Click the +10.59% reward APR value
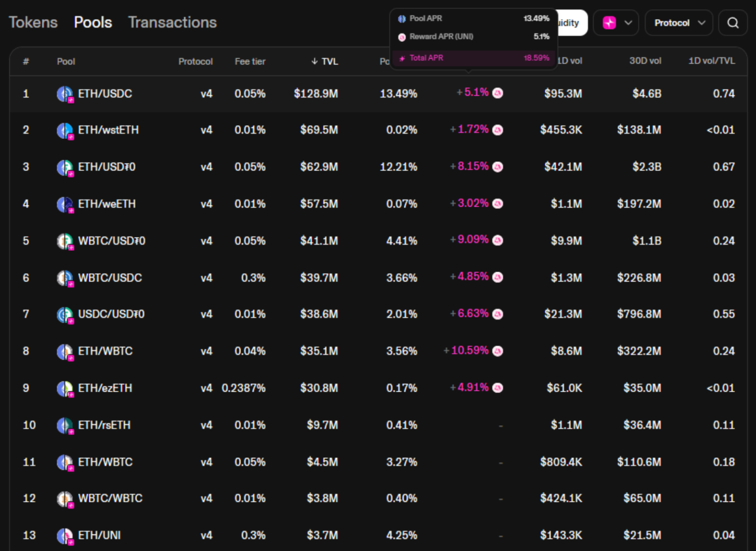The height and width of the screenshot is (551, 756). tap(466, 350)
